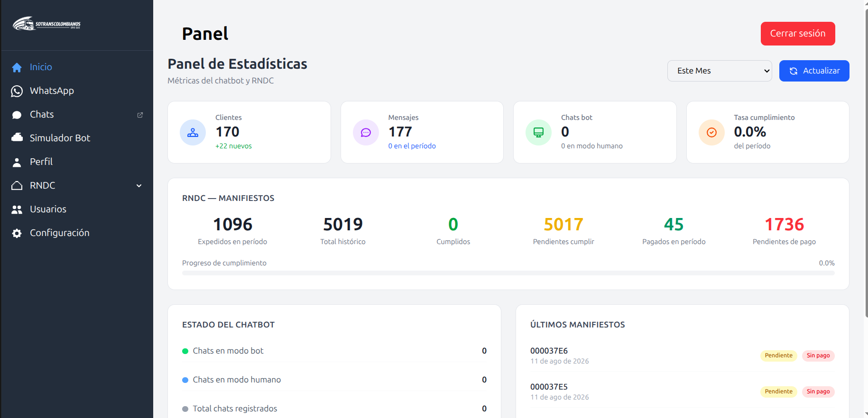
Task: Open the Este Mes period dropdown
Action: coord(720,71)
